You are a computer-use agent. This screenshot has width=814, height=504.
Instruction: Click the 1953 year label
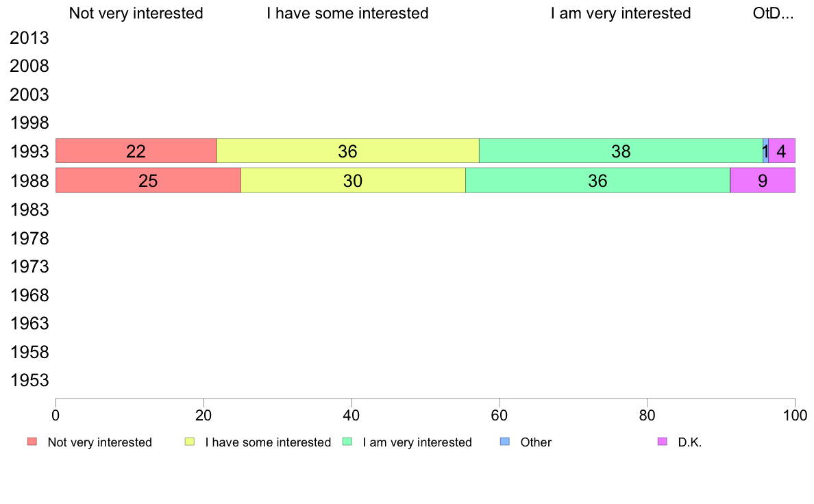point(29,381)
